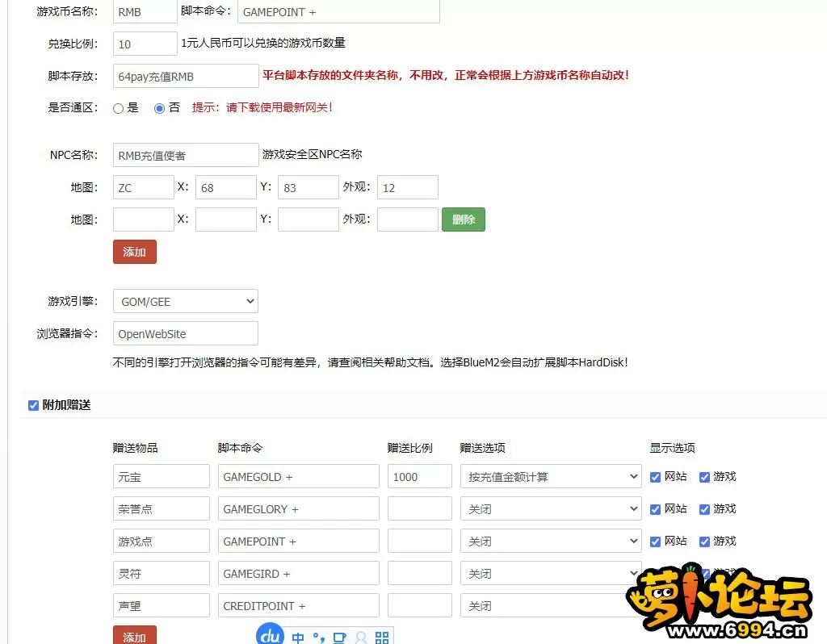Uncheck the 网站 checkbox in the 元宝 row
827x644 pixels.
point(654,476)
